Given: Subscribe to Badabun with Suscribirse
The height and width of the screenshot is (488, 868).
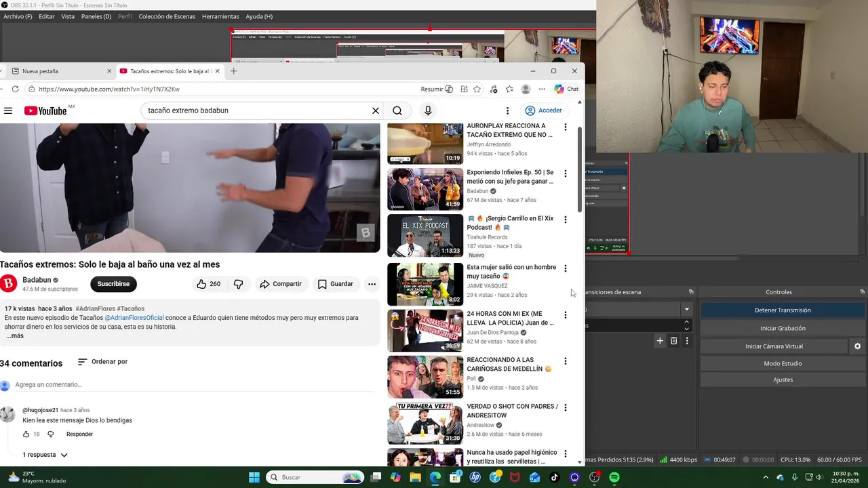Looking at the screenshot, I should (113, 284).
